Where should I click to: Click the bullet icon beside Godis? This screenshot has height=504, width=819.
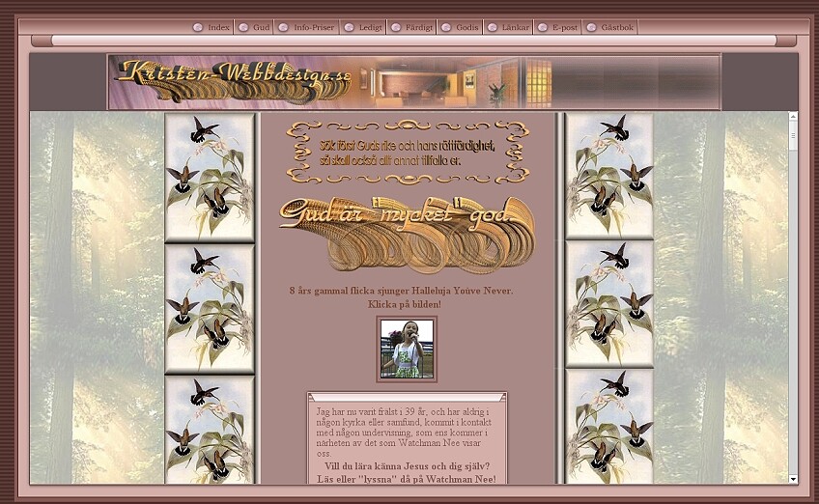(446, 28)
